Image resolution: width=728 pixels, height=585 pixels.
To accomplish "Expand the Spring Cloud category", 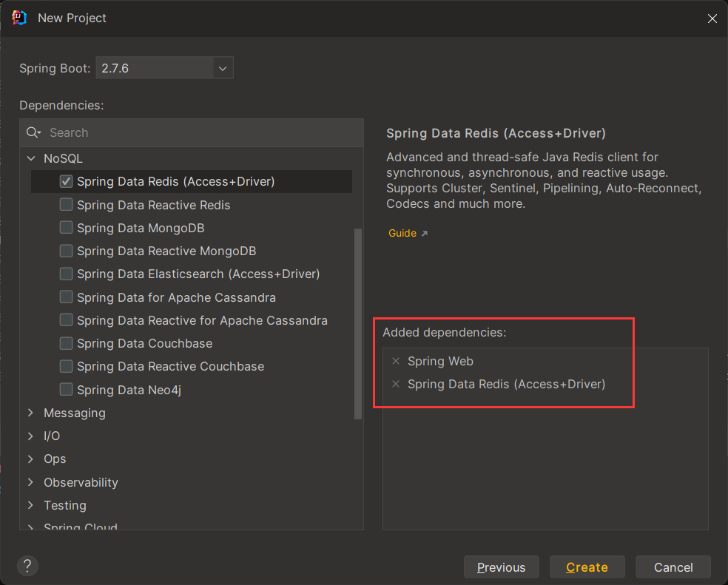I will (x=30, y=527).
